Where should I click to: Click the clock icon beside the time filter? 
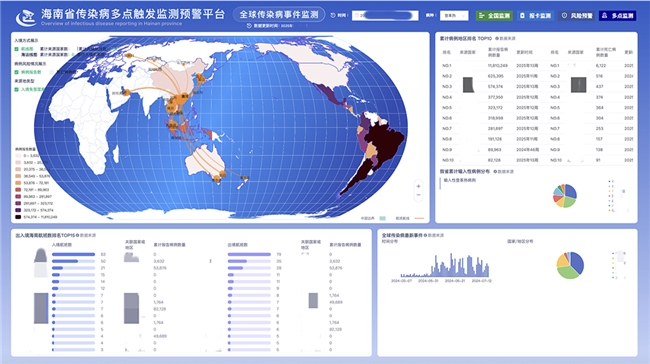(x=333, y=15)
